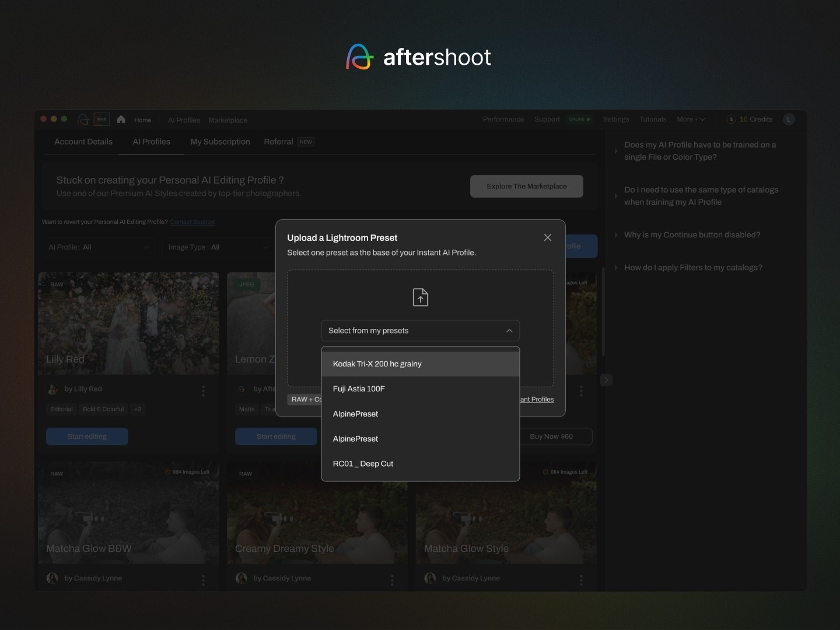
Task: Collapse the help side panel using the arrow button
Action: (x=606, y=380)
